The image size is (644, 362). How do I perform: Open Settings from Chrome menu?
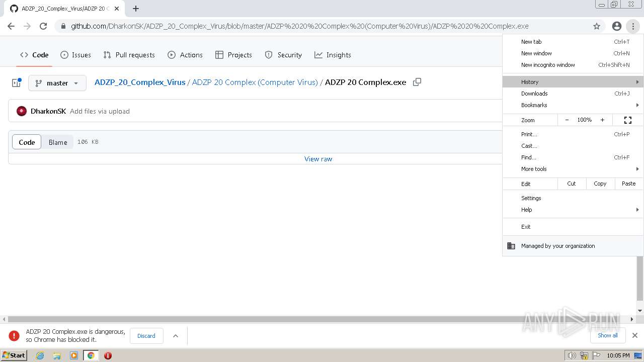coord(573,198)
